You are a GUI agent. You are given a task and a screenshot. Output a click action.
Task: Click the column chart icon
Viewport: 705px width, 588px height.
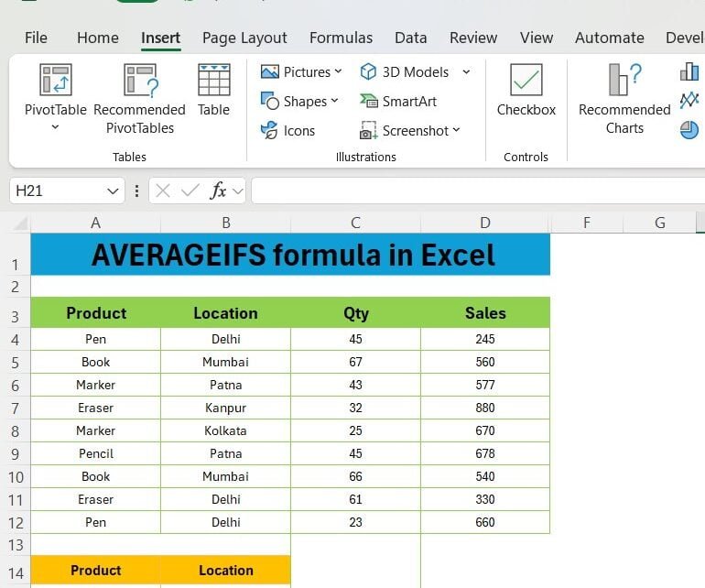pos(689,72)
